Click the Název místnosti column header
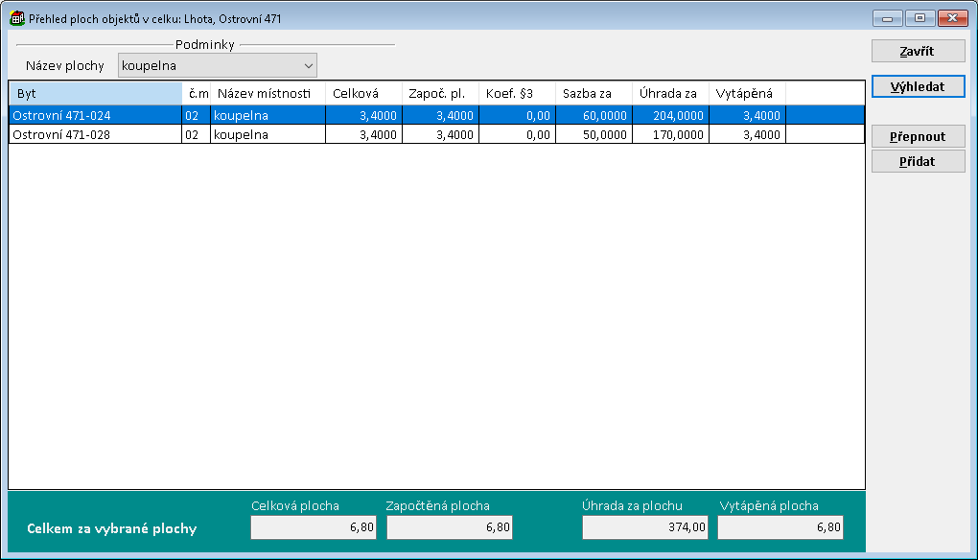The height and width of the screenshot is (560, 978). click(x=268, y=93)
